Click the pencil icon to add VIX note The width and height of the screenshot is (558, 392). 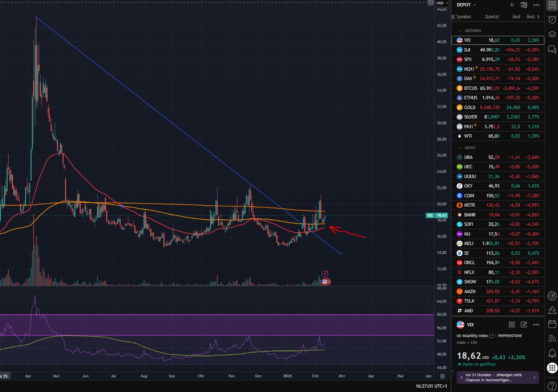(x=524, y=324)
